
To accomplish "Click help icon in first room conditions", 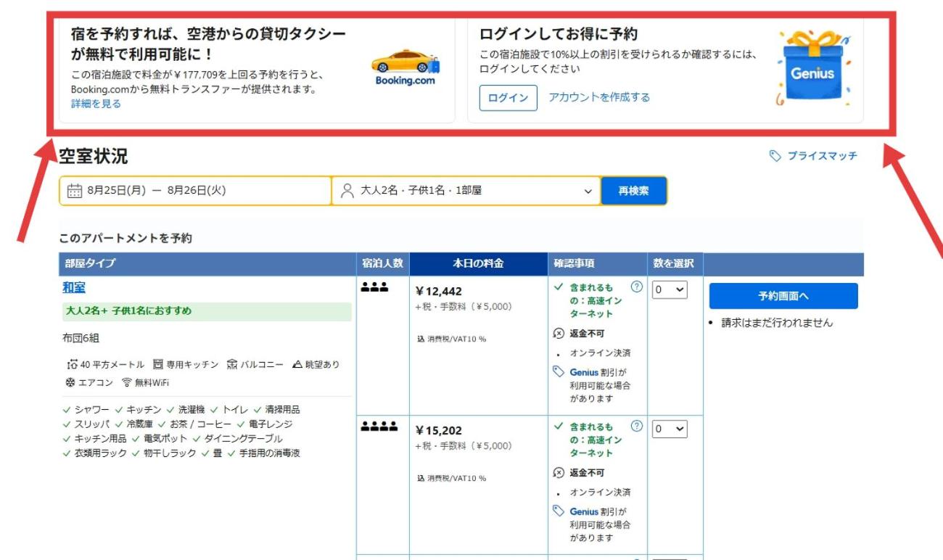I will pyautogui.click(x=637, y=287).
